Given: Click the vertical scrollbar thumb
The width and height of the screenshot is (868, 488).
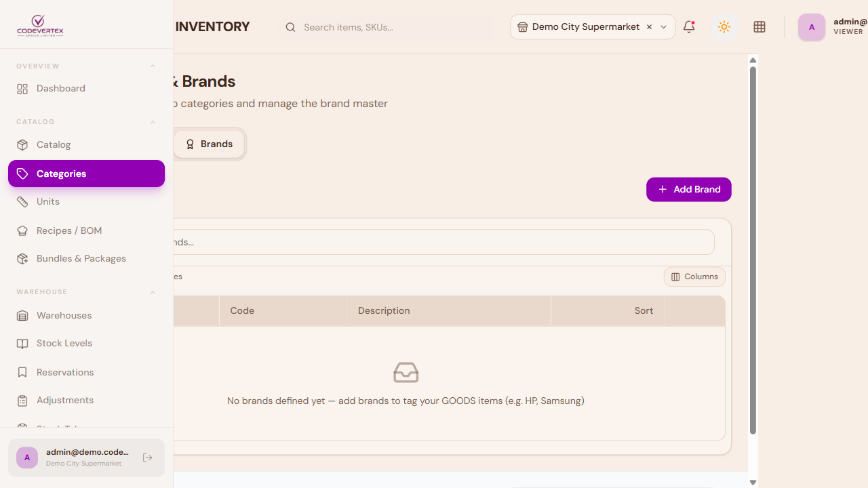Looking at the screenshot, I should click(x=753, y=251).
